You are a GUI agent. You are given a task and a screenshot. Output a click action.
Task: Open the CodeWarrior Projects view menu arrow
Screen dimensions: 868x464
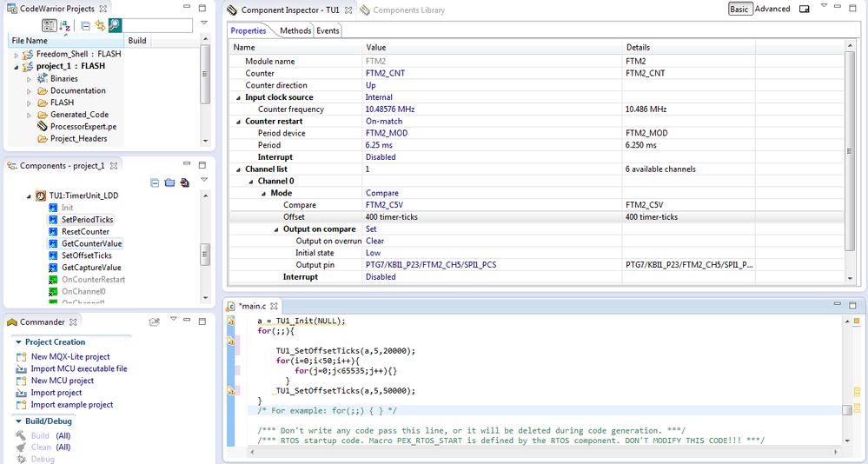[x=203, y=23]
